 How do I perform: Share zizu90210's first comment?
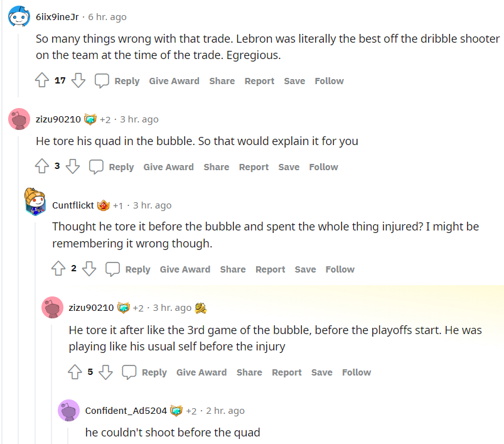pyautogui.click(x=216, y=167)
